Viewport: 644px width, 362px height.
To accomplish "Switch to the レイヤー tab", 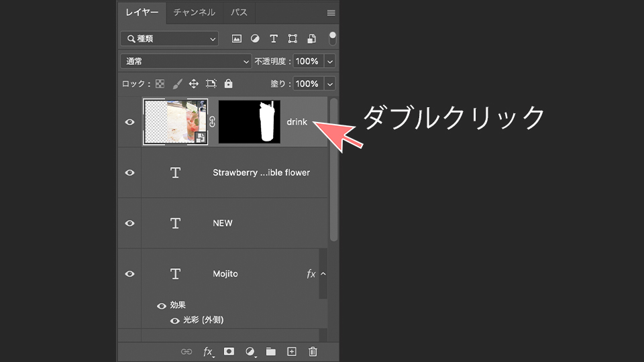I will [142, 12].
